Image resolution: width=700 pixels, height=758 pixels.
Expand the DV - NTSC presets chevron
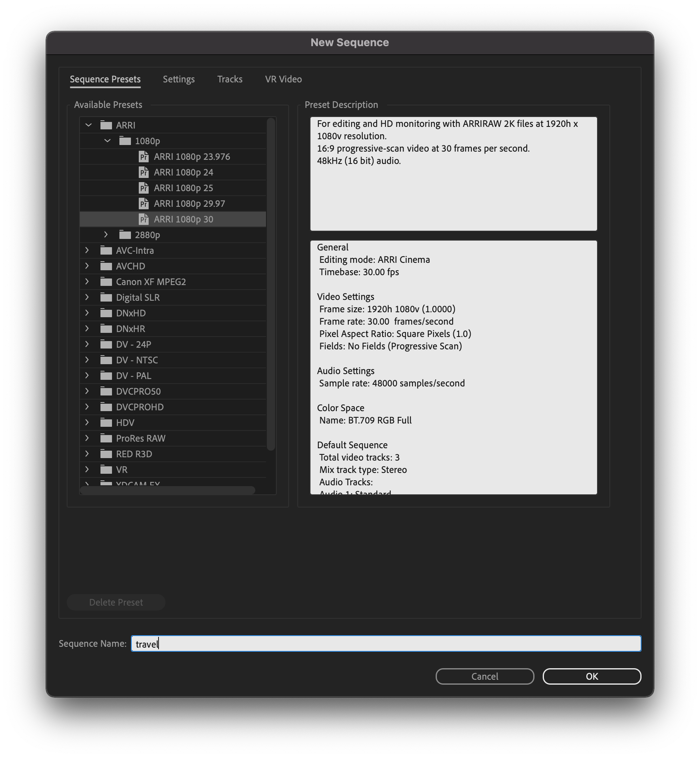[x=87, y=360]
